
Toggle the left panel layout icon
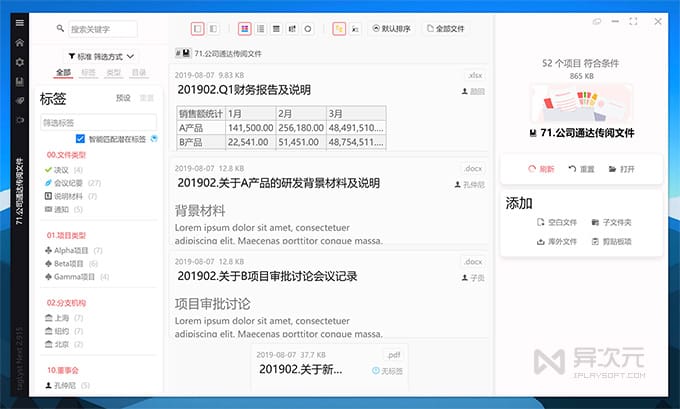[198, 29]
